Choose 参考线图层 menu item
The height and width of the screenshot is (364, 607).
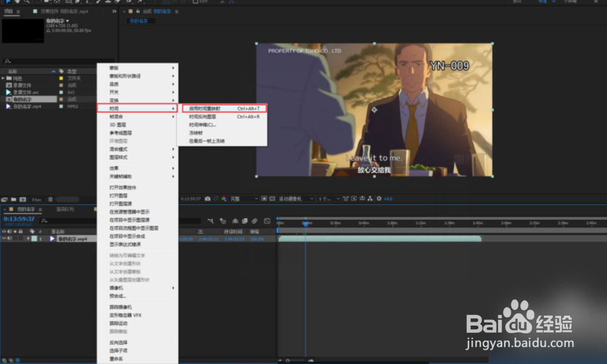click(138, 133)
